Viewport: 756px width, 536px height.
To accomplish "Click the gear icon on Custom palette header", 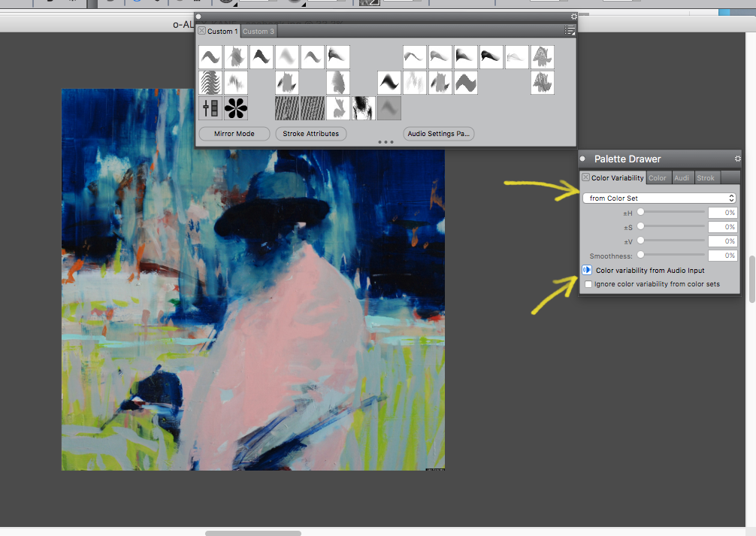I will [573, 17].
